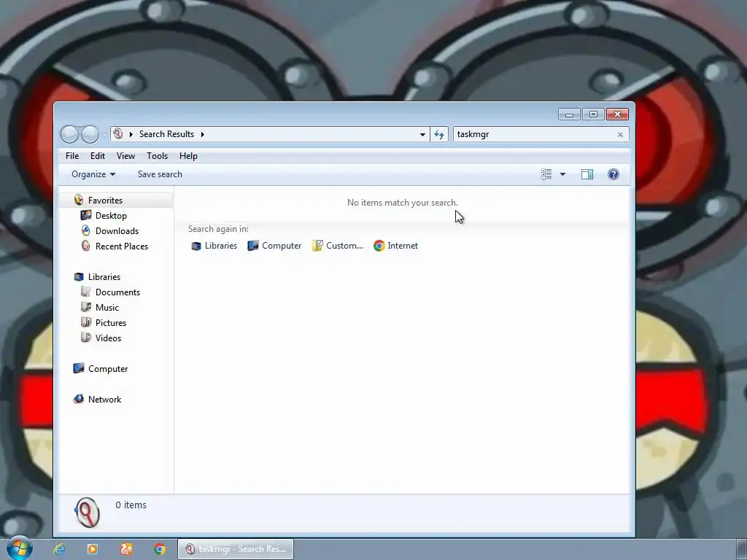Select Music text under Libraries
The image size is (747, 560).
(107, 308)
